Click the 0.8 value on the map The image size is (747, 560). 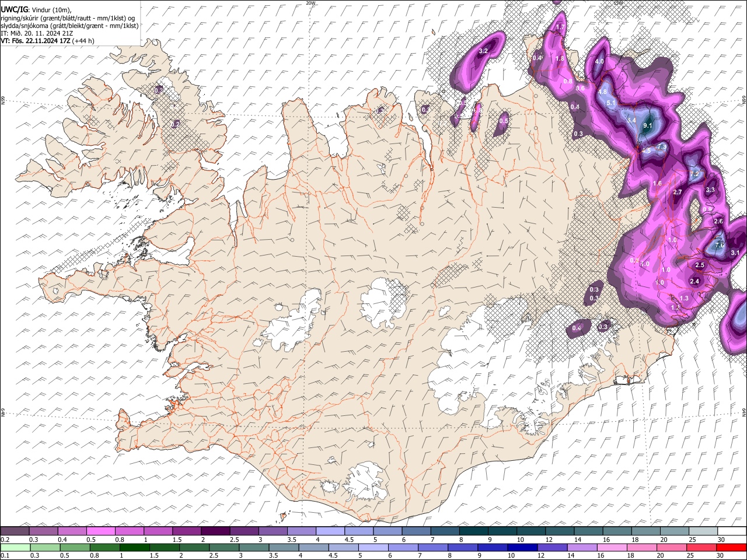click(568, 82)
